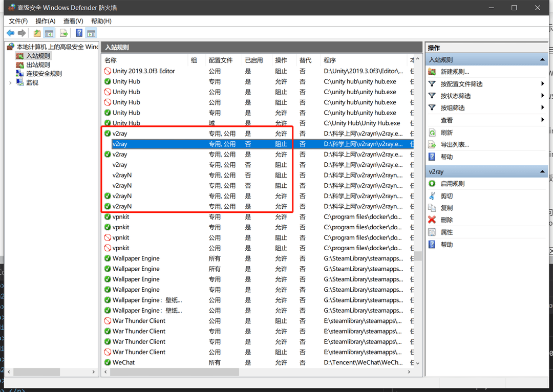Toggle the show/hide action pane toolbar icon
This screenshot has height=392, width=553.
91,33
